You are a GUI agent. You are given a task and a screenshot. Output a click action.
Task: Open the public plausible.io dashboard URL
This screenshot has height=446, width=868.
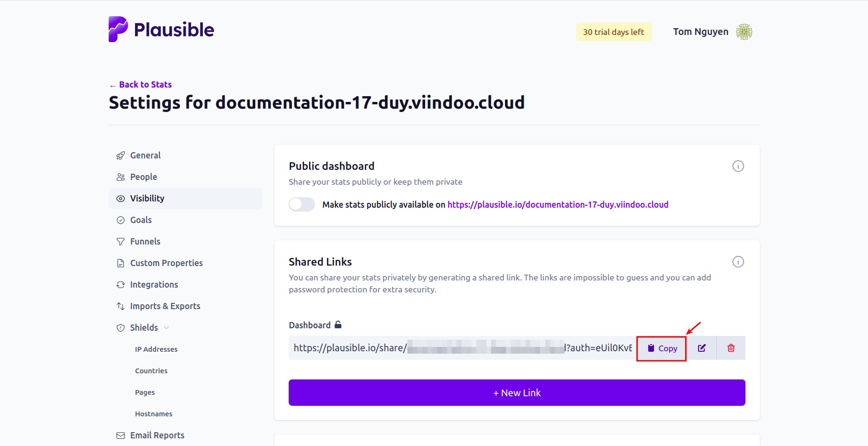(x=558, y=205)
